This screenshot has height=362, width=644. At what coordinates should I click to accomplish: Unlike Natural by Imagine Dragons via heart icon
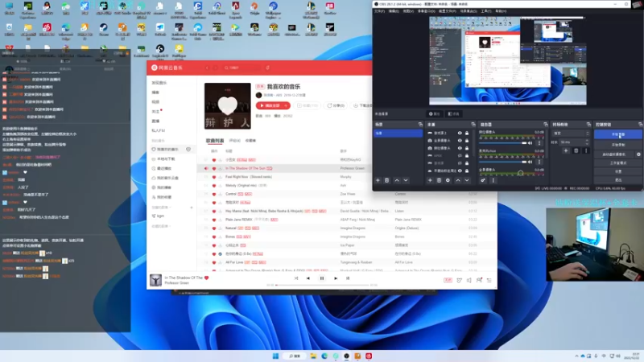tap(214, 228)
